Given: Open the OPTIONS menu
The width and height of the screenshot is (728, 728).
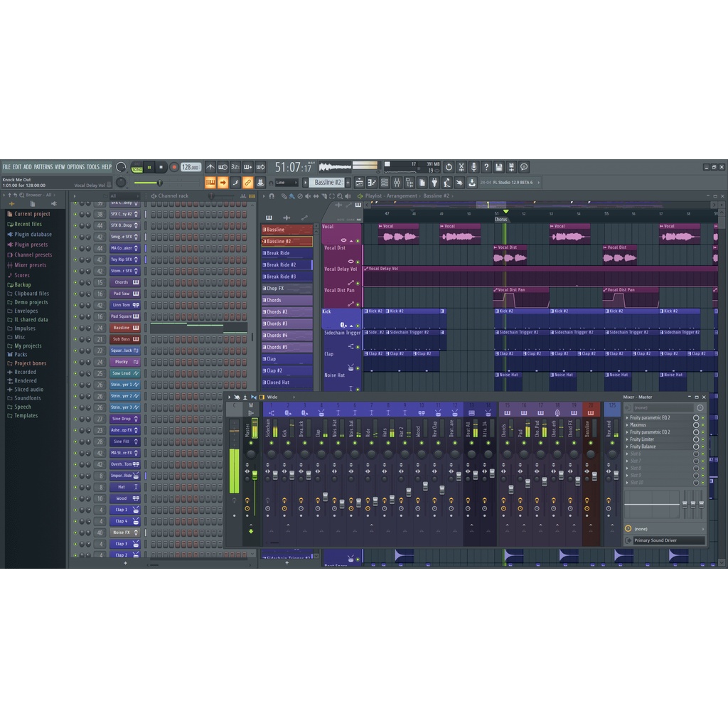Looking at the screenshot, I should 75,167.
